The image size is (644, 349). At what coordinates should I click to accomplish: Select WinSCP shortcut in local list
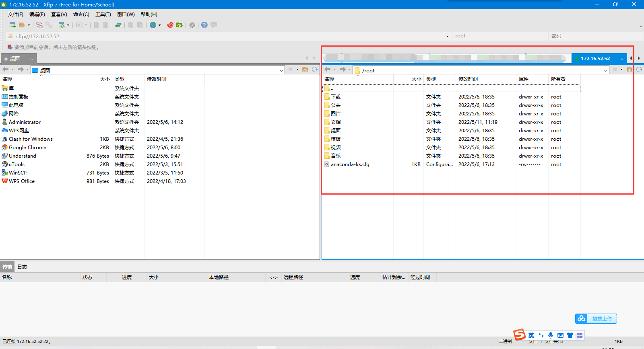18,173
